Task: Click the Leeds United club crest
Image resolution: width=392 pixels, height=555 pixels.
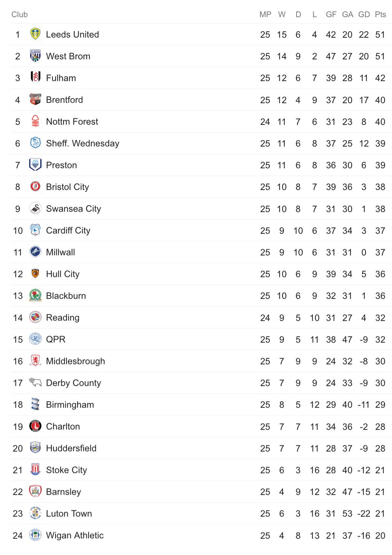Action: pos(35,34)
